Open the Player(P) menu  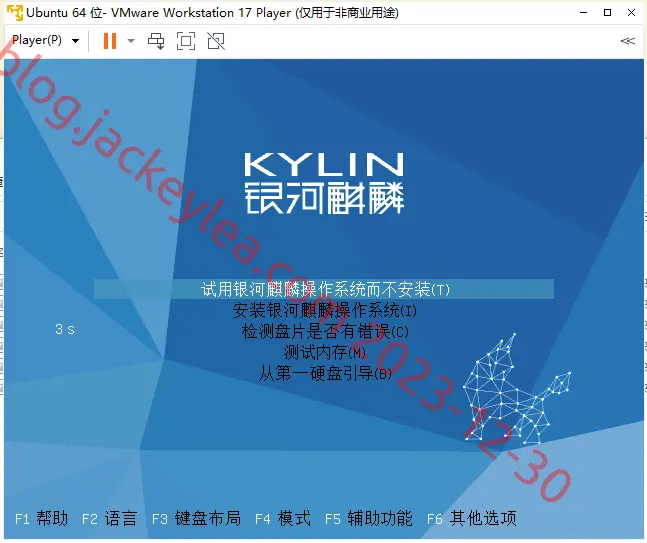click(45, 40)
